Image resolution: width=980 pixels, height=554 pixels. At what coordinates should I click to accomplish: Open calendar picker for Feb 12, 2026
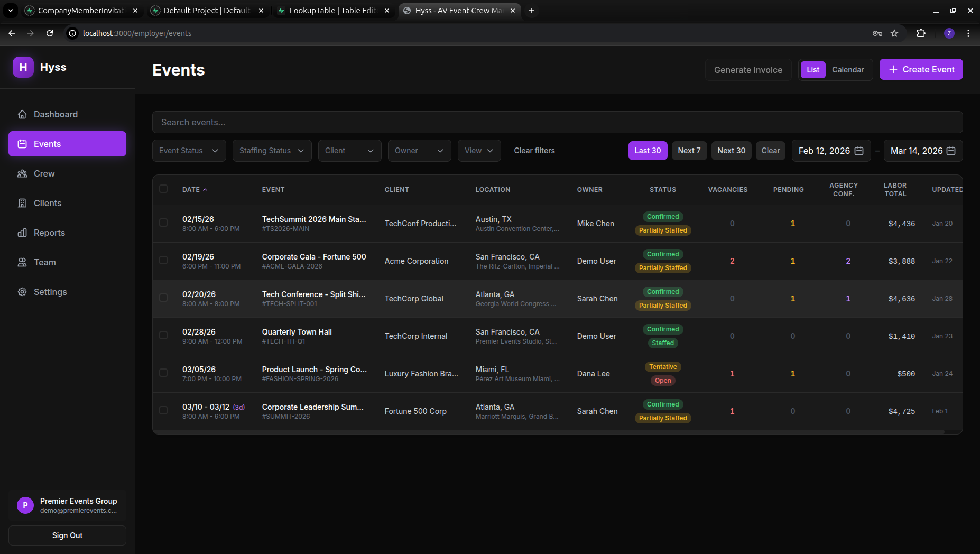point(859,151)
